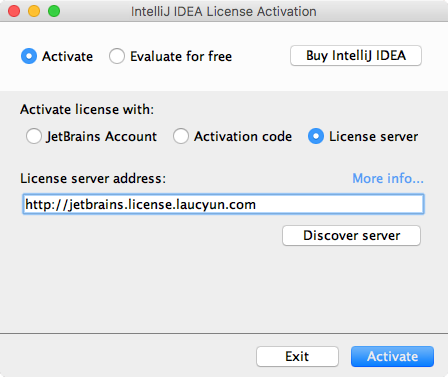The height and width of the screenshot is (377, 448).
Task: Click the blue Activate button
Action: tap(392, 356)
